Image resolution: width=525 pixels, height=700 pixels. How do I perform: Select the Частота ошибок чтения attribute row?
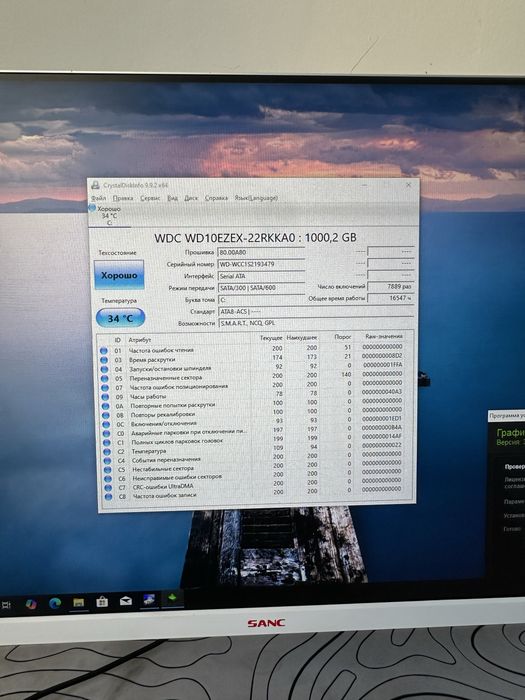(x=251, y=350)
